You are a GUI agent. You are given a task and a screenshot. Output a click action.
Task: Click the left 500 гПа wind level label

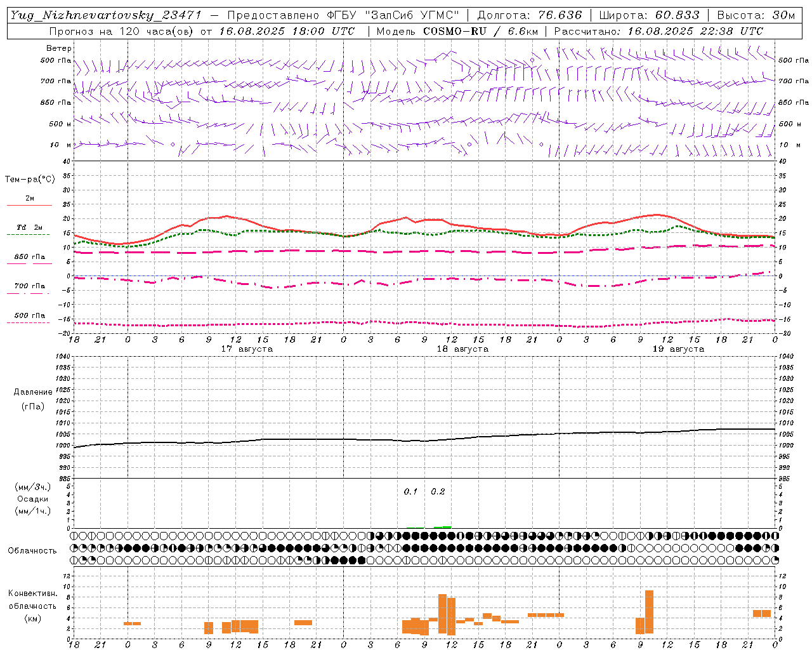coord(56,61)
